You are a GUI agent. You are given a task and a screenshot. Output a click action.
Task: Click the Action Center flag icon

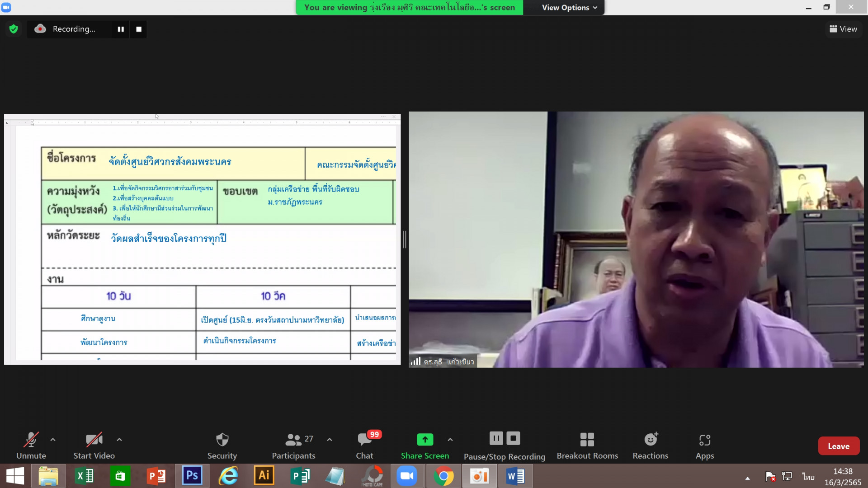(x=770, y=476)
